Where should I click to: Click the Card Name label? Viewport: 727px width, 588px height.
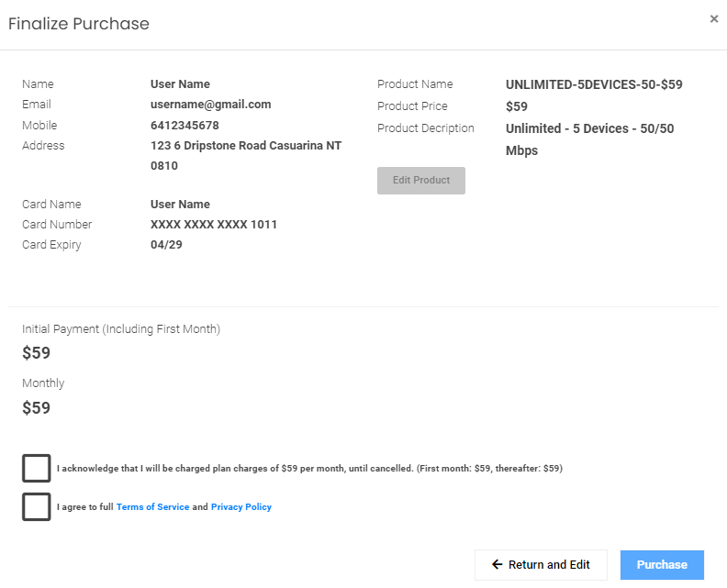[x=51, y=205]
